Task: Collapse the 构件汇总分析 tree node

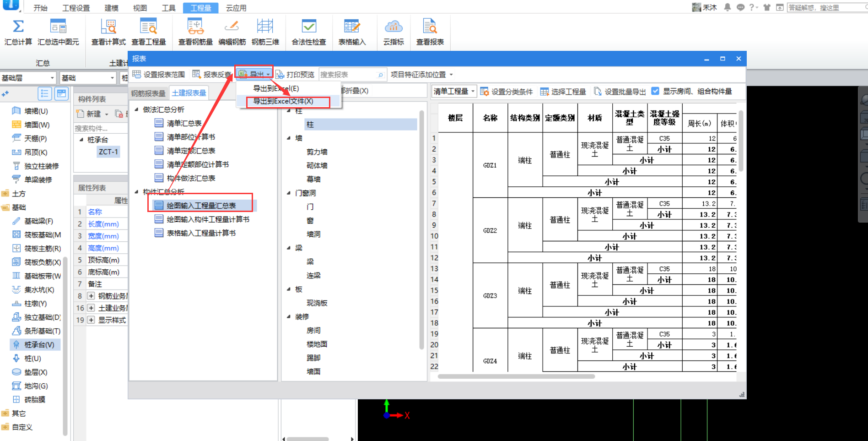Action: coord(136,192)
